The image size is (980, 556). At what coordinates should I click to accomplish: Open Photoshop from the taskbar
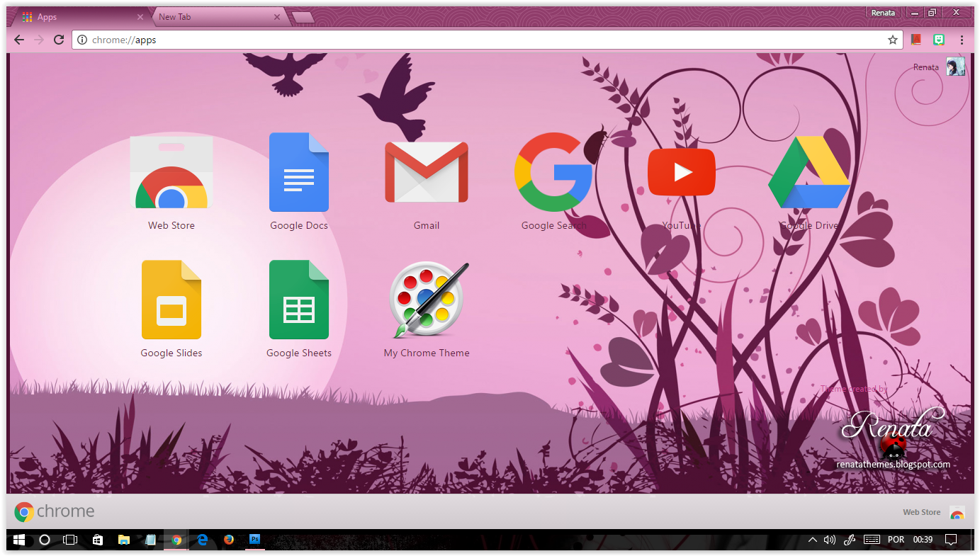coord(254,540)
